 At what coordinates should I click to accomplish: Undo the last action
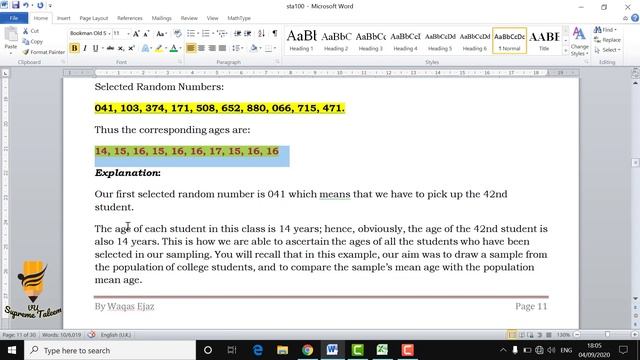[26, 5]
